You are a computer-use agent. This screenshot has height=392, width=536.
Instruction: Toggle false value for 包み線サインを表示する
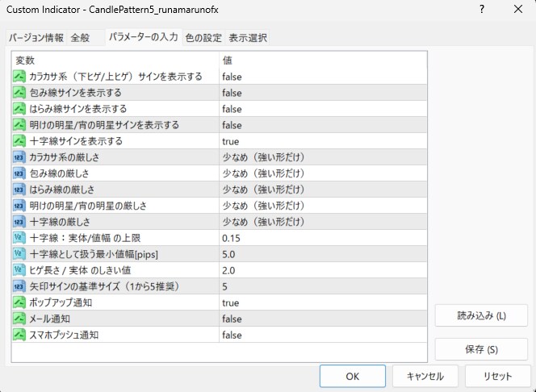(x=323, y=93)
